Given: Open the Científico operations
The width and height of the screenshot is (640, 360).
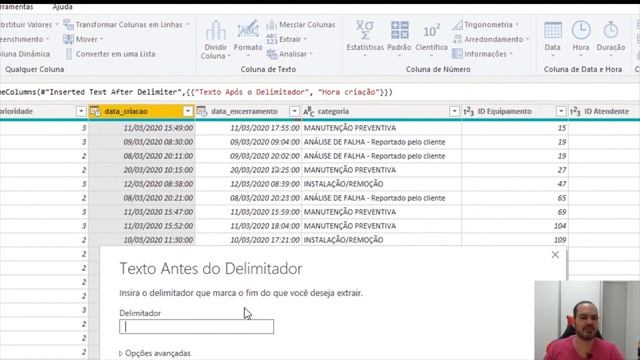Looking at the screenshot, I should click(x=431, y=39).
